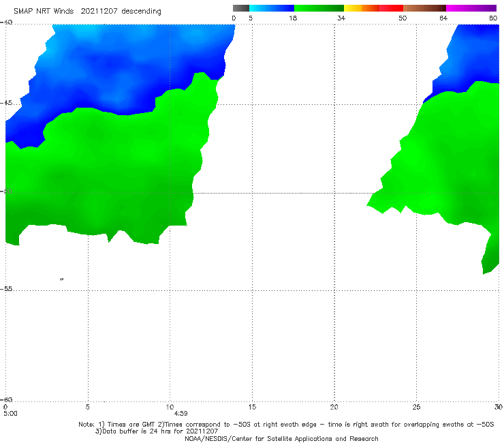The image size is (504, 443).
Task: Click the latitude label "-45"
Action: coord(6,103)
